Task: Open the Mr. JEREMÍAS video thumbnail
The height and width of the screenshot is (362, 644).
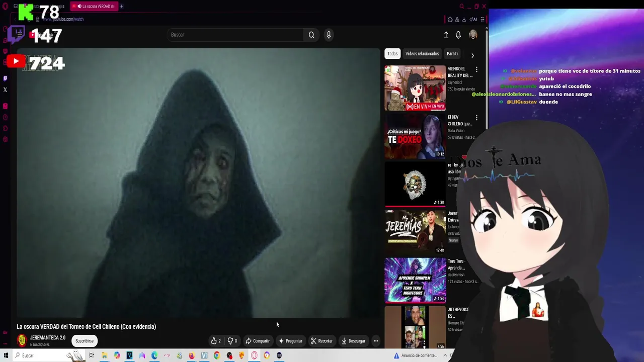Action: (415, 232)
